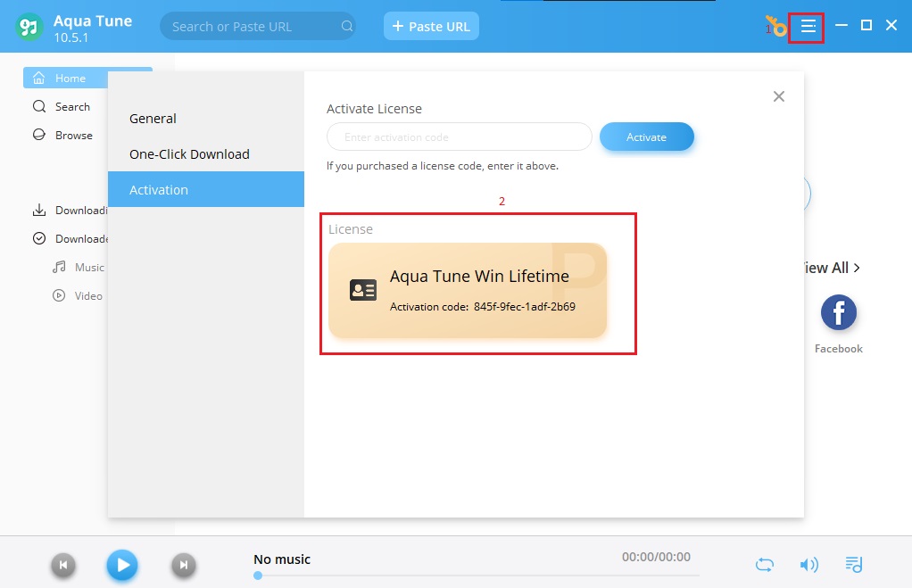The height and width of the screenshot is (588, 912).
Task: Open Search in the sidebar
Action: click(x=72, y=107)
